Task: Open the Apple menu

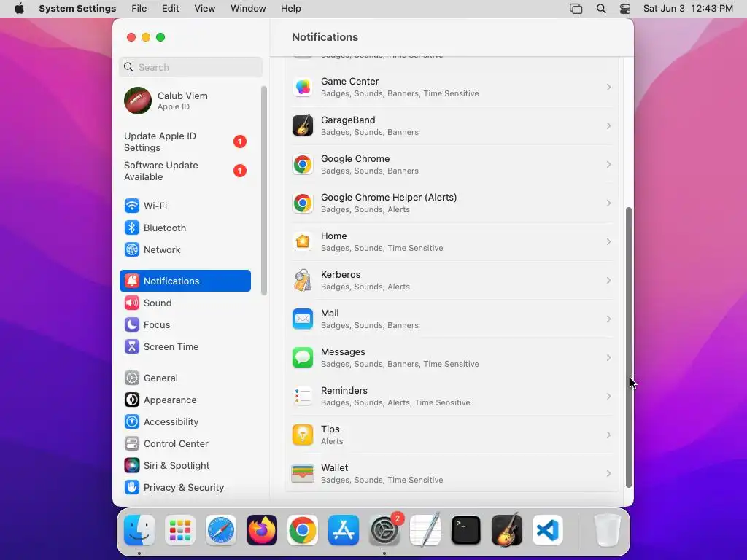Action: click(19, 9)
